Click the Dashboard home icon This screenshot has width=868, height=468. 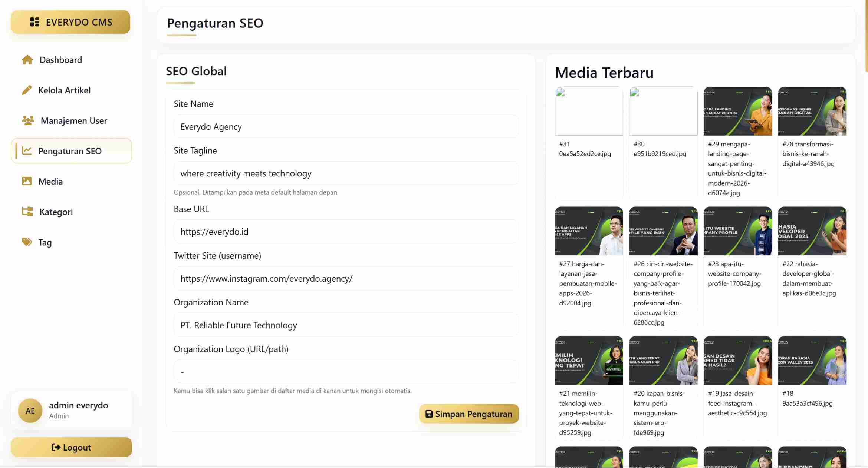27,60
